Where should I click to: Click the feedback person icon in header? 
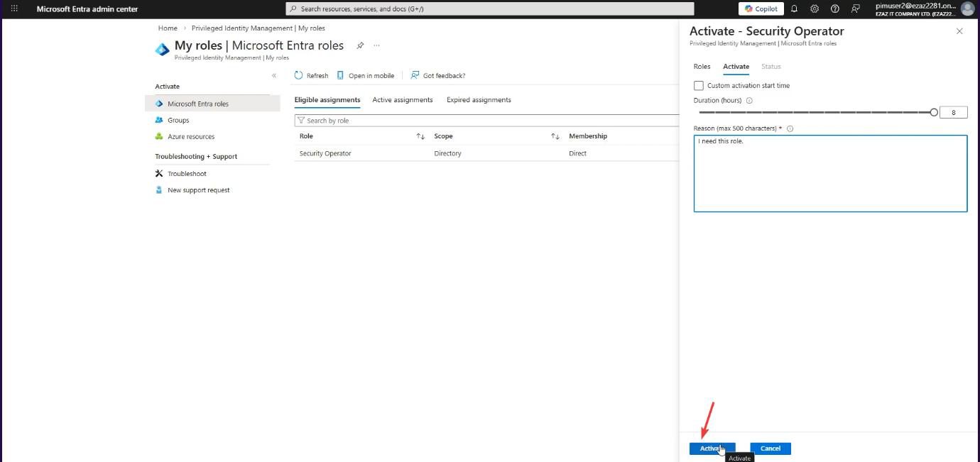point(856,9)
